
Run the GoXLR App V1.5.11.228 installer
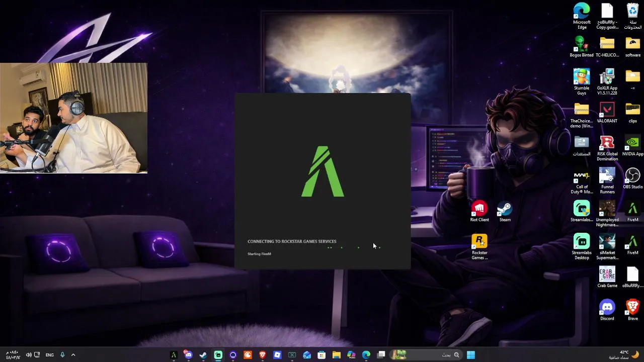pyautogui.click(x=607, y=82)
